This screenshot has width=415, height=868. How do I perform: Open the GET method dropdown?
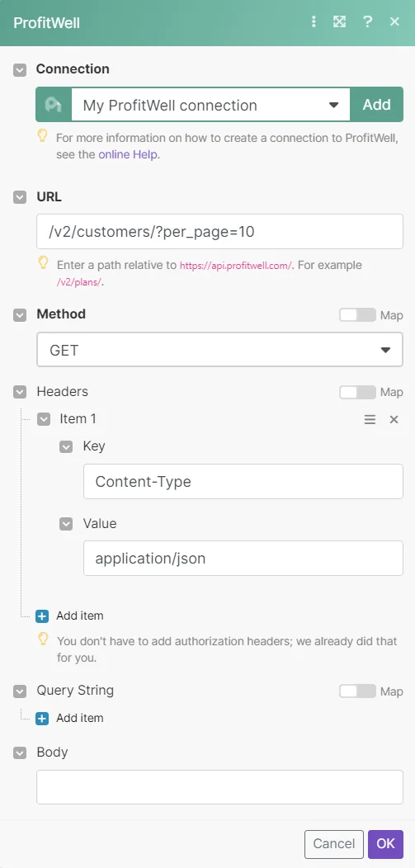219,349
